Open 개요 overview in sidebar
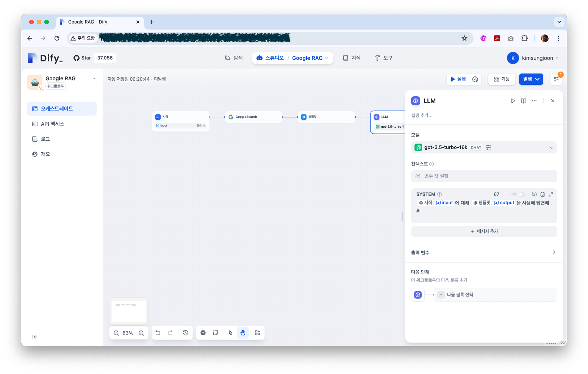This screenshot has height=374, width=588. pos(62,154)
